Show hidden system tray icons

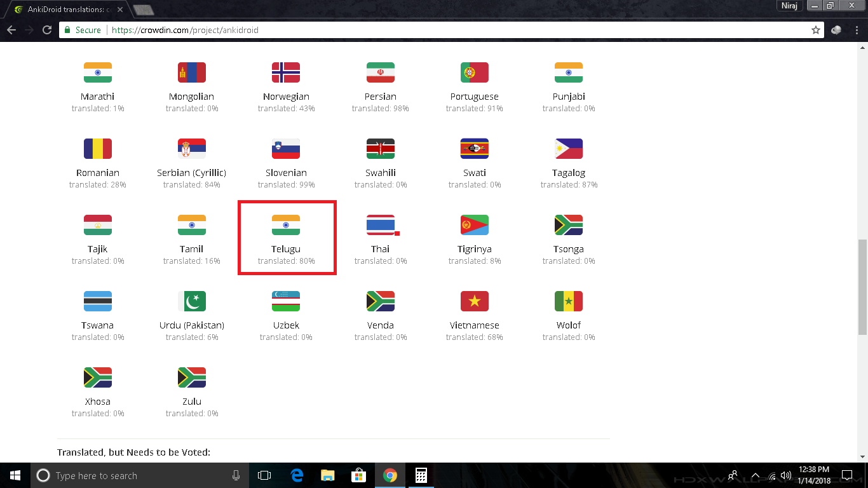click(x=756, y=475)
